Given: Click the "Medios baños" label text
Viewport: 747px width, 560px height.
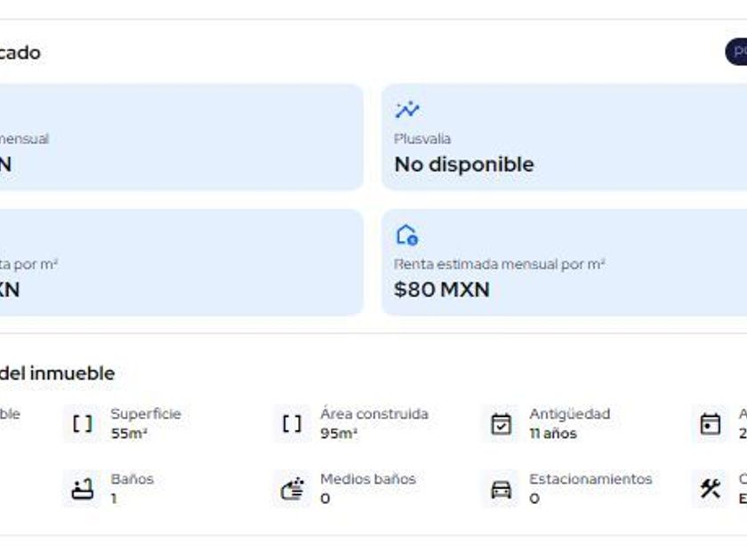Looking at the screenshot, I should click(x=367, y=479).
